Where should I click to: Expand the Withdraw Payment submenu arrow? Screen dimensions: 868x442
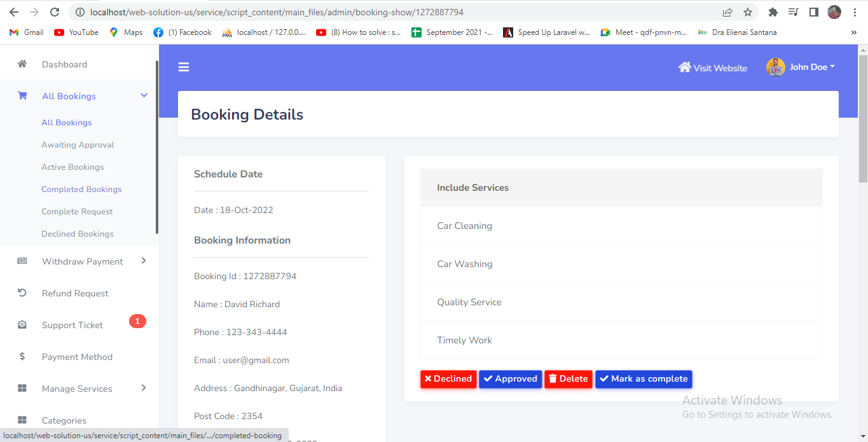click(x=144, y=261)
